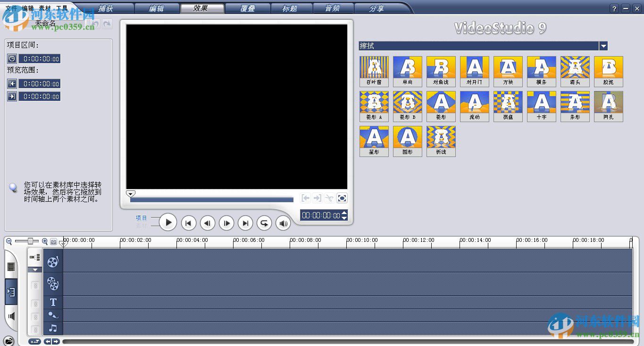This screenshot has width=644, height=346.
Task: Click the scissors cut clip icon
Action: (329, 198)
